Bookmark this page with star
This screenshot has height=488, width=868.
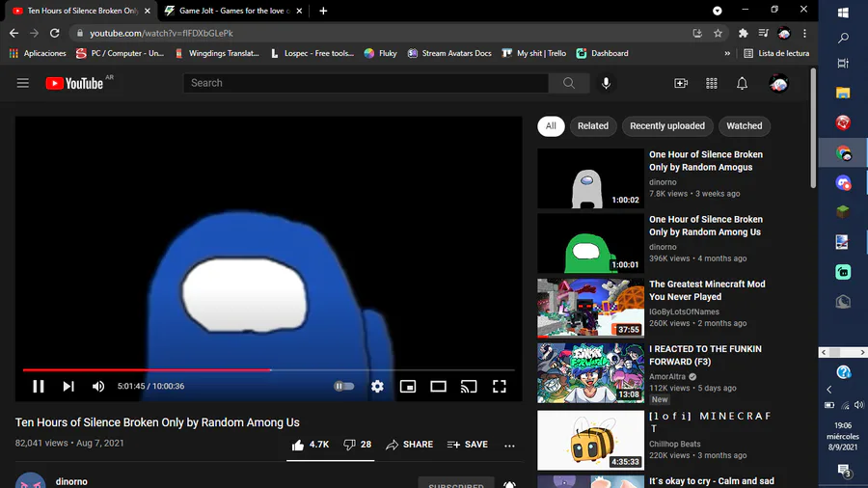(x=718, y=33)
